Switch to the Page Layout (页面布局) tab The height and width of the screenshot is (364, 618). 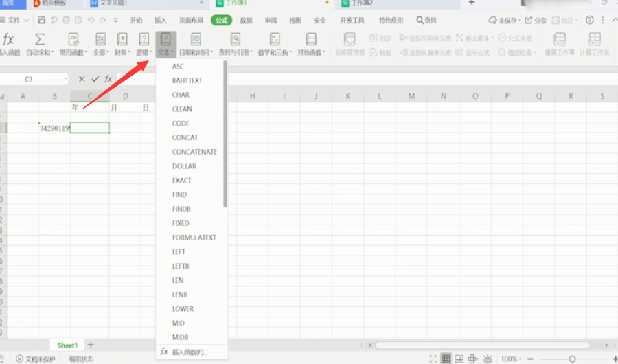tap(191, 20)
